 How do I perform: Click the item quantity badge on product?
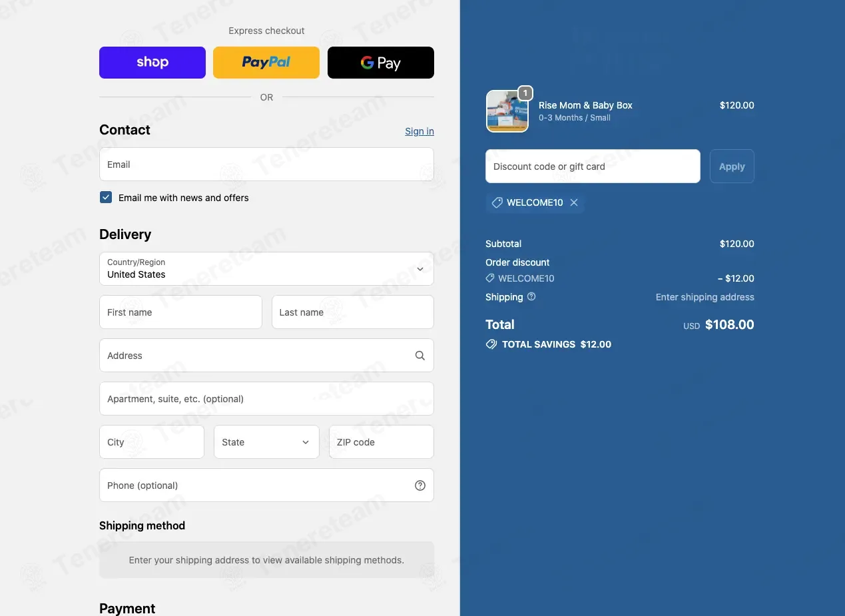point(525,93)
